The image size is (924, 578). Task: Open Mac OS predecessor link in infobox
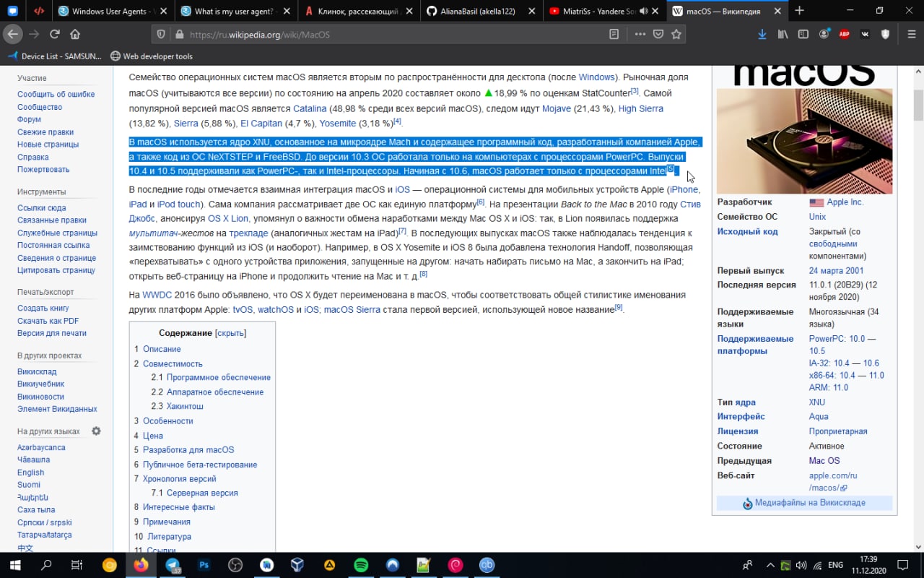tap(824, 461)
